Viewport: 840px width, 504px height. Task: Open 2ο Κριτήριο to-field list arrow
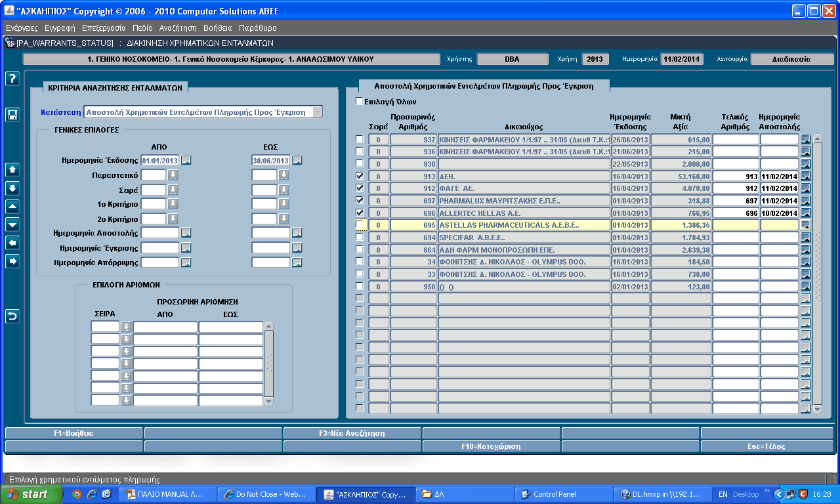pyautogui.click(x=283, y=219)
